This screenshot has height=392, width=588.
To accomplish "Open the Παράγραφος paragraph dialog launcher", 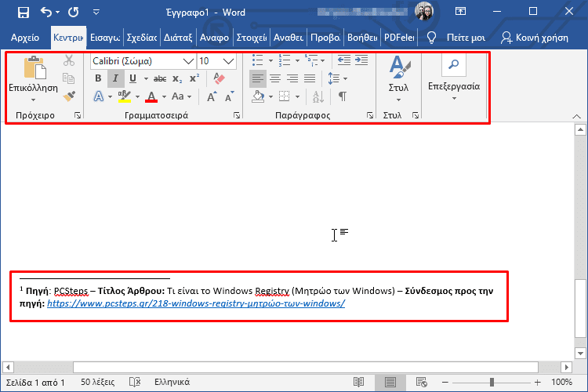I will click(370, 115).
